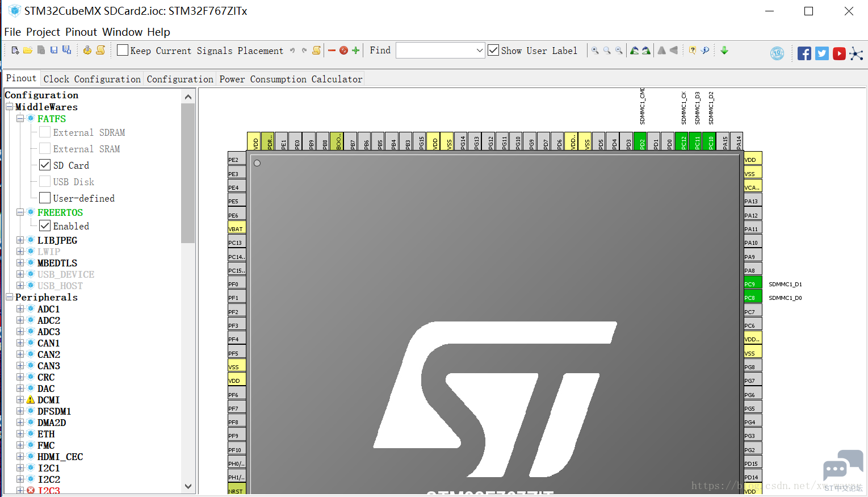Toggle the USB Disk checkbox
868x497 pixels.
(x=45, y=182)
